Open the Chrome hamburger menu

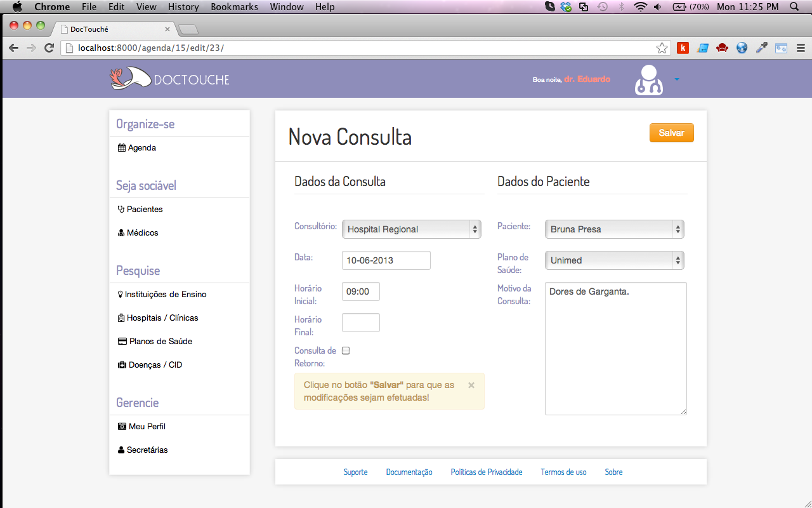(x=801, y=48)
